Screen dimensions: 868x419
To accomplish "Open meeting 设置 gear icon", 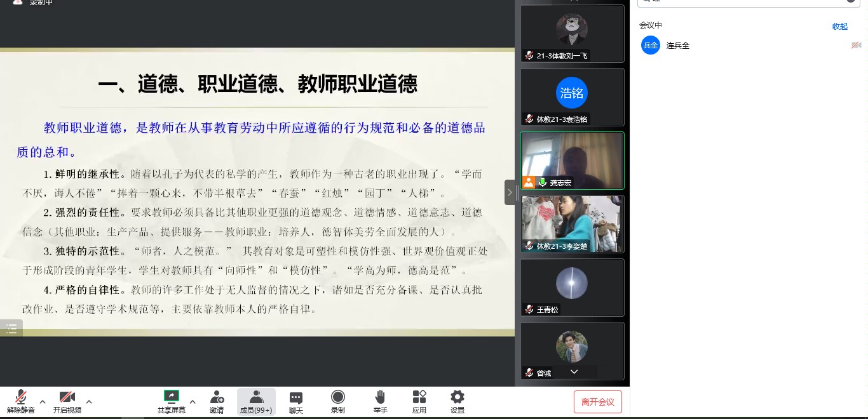I will coord(458,401).
